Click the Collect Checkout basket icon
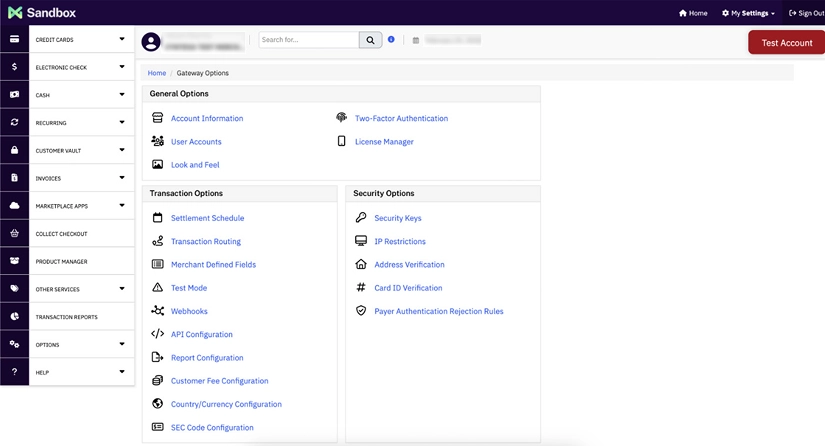This screenshot has width=825, height=446. pyautogui.click(x=14, y=234)
